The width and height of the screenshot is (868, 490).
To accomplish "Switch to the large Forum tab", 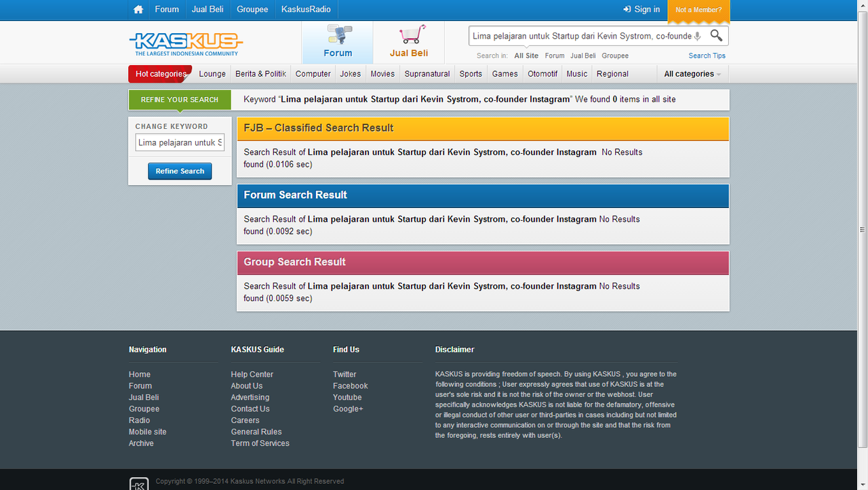I will pos(338,43).
